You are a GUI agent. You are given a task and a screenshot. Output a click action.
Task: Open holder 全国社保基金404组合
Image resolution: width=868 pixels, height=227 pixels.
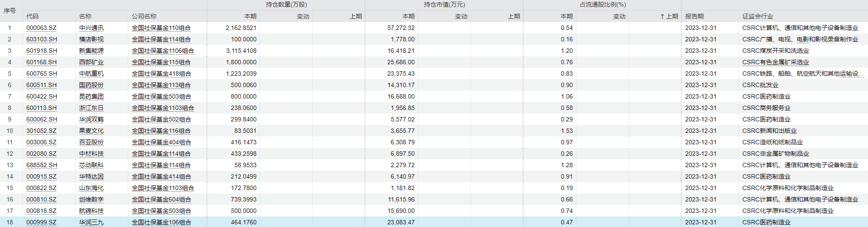click(x=161, y=142)
